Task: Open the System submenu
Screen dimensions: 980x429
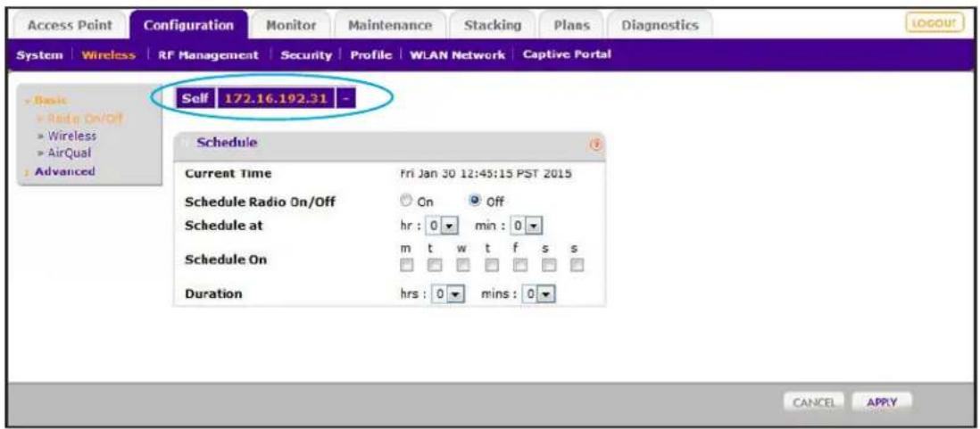Action: click(40, 55)
